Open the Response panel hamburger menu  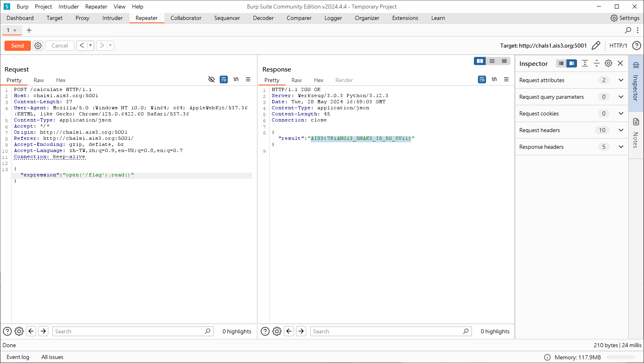506,79
